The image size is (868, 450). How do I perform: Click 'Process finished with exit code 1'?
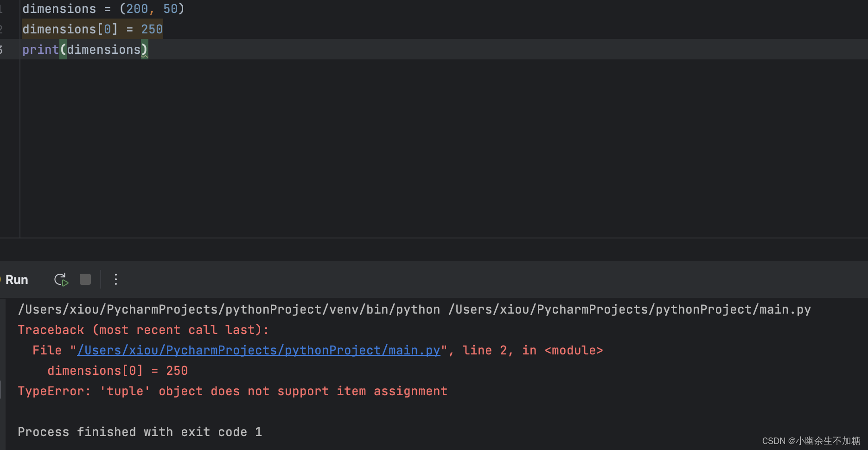coord(140,432)
